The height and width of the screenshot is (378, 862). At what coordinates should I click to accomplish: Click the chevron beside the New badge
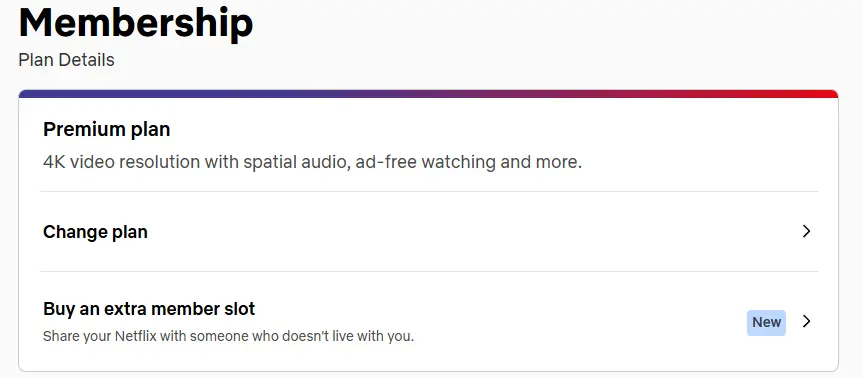click(x=806, y=321)
